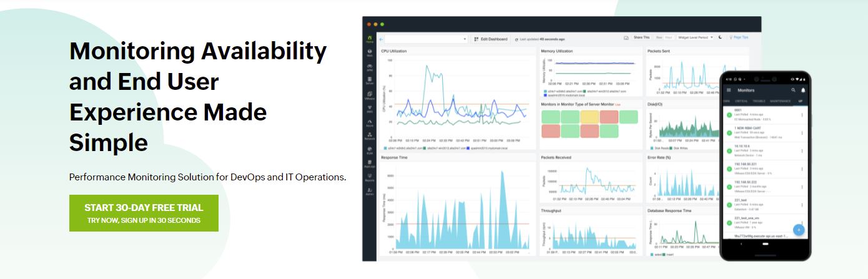Open the Server section in sidebar
The width and height of the screenshot is (868, 279).
click(370, 81)
